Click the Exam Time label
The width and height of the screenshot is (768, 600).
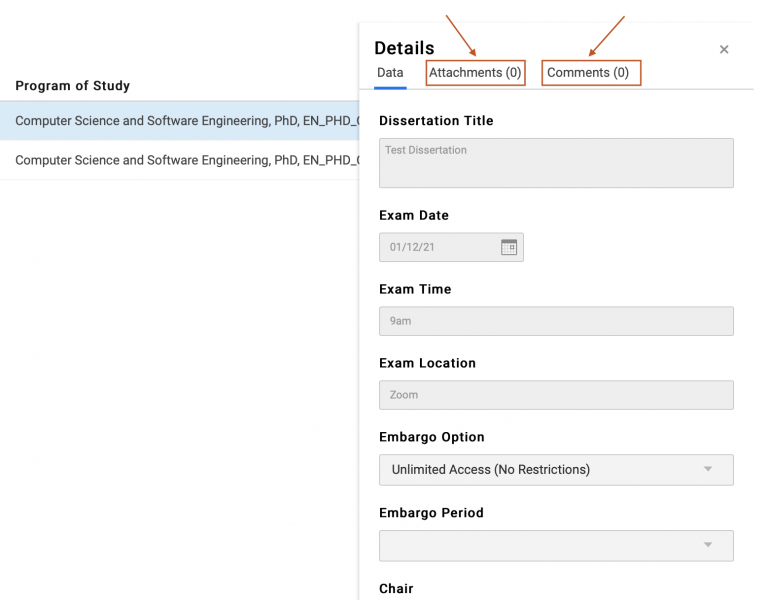[415, 289]
